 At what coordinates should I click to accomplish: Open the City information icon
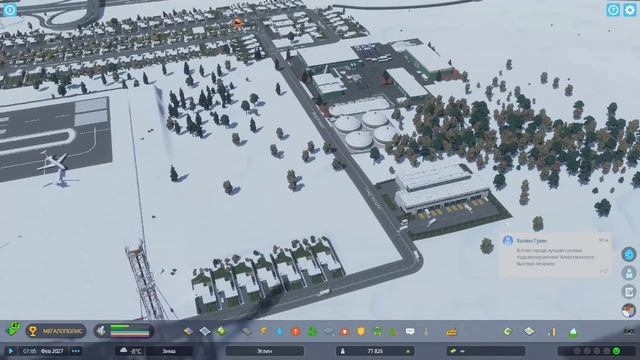(x=573, y=331)
